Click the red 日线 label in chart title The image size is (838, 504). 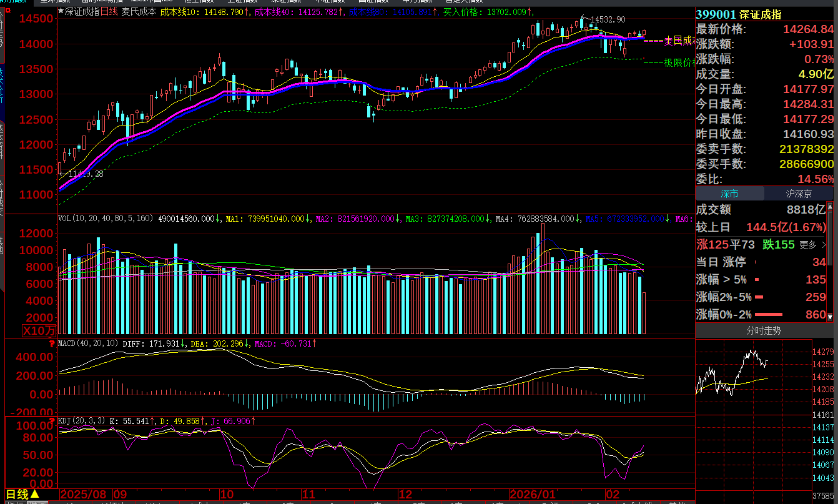click(108, 11)
